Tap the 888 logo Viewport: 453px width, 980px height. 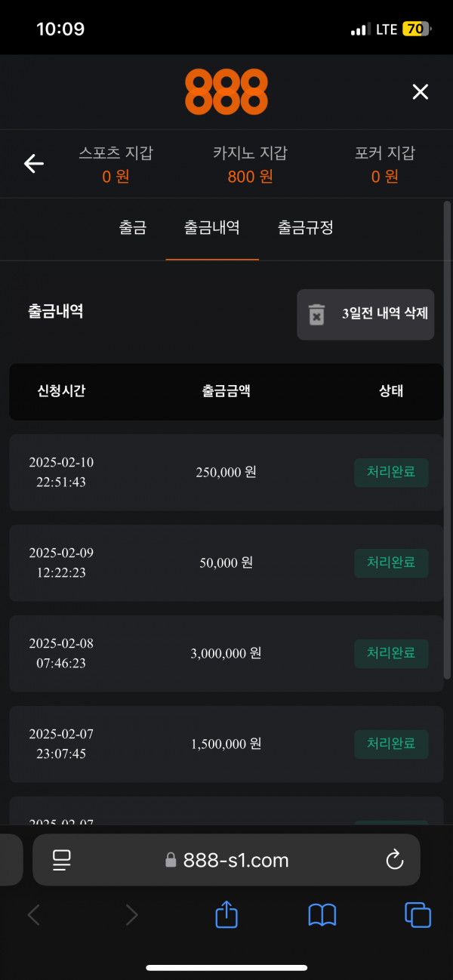(x=226, y=91)
